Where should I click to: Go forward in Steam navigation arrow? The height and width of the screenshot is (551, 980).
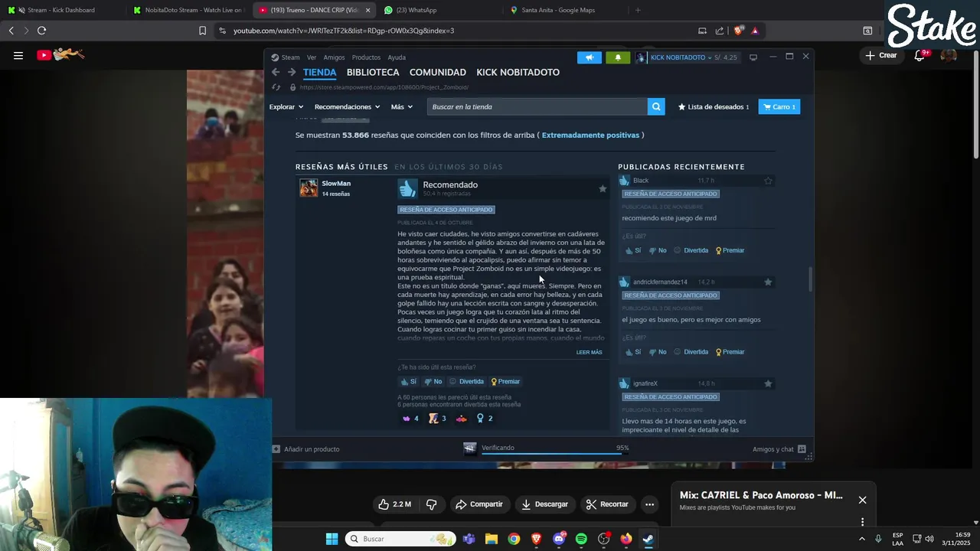(x=292, y=72)
